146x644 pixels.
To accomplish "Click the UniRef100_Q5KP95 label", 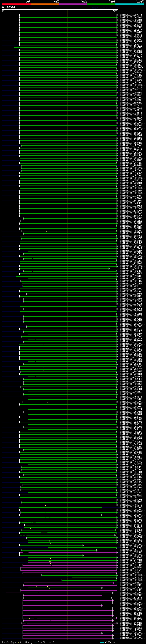I will pyautogui.click(x=131, y=366).
